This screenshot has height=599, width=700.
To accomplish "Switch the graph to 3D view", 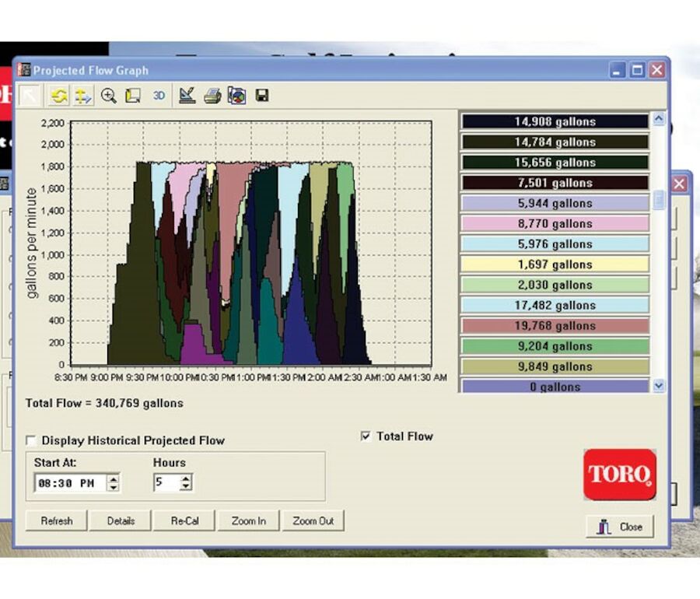I will [158, 95].
